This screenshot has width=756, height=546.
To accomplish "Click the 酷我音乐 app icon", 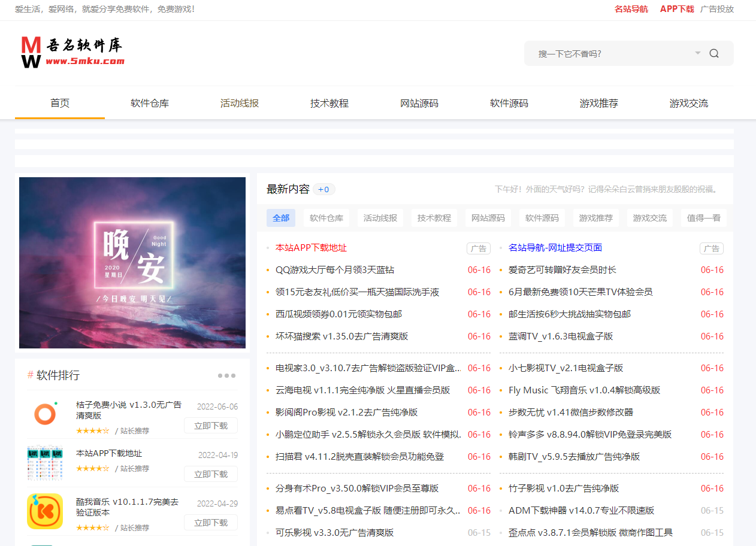I will (45, 511).
